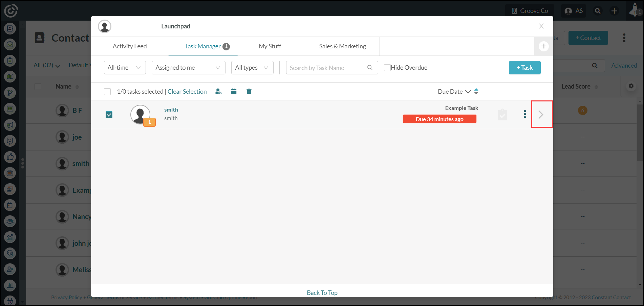644x306 pixels.
Task: Click the reschedule calendar icon in task toolbar
Action: 234,91
